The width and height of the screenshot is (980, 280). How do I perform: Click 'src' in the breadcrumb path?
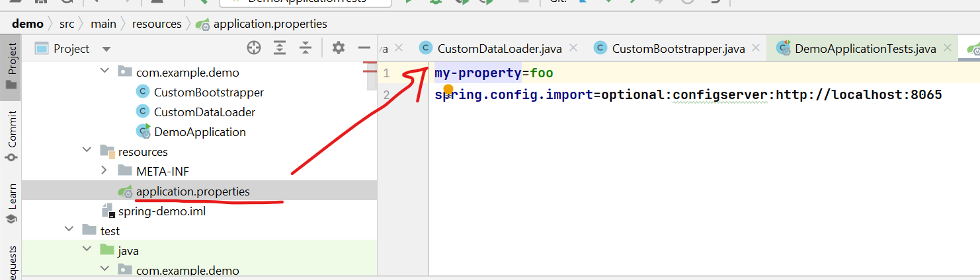(67, 24)
